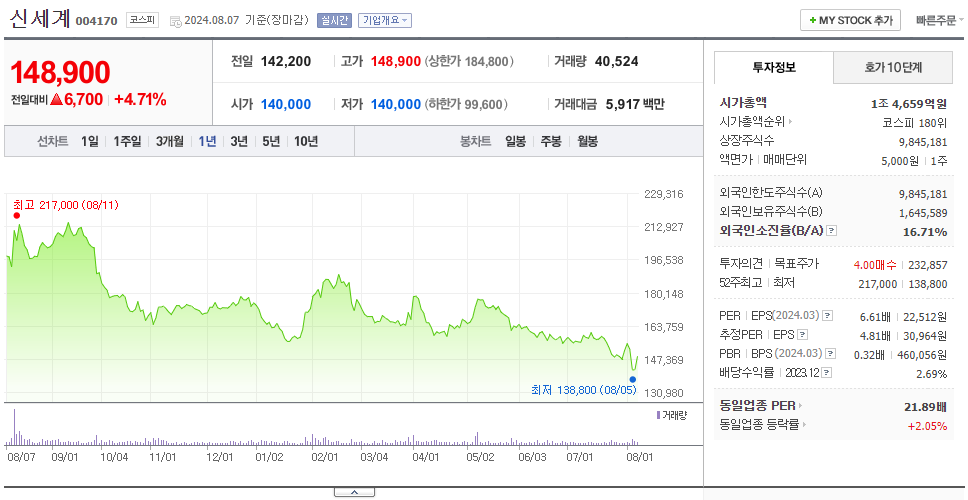Click the 최저 138,800 (08/05) chart label
The height and width of the screenshot is (500, 968).
[x=583, y=390]
